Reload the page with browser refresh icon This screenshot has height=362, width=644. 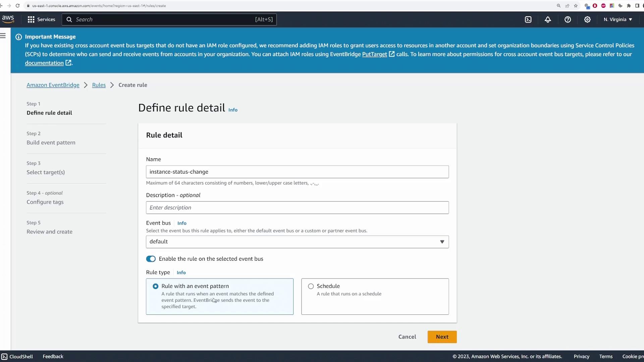click(x=17, y=6)
